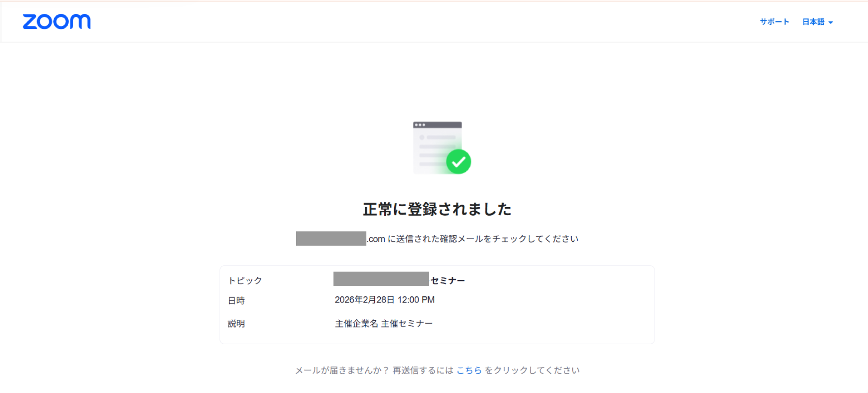
Task: Click the 正常に登録されました heading
Action: 437,209
